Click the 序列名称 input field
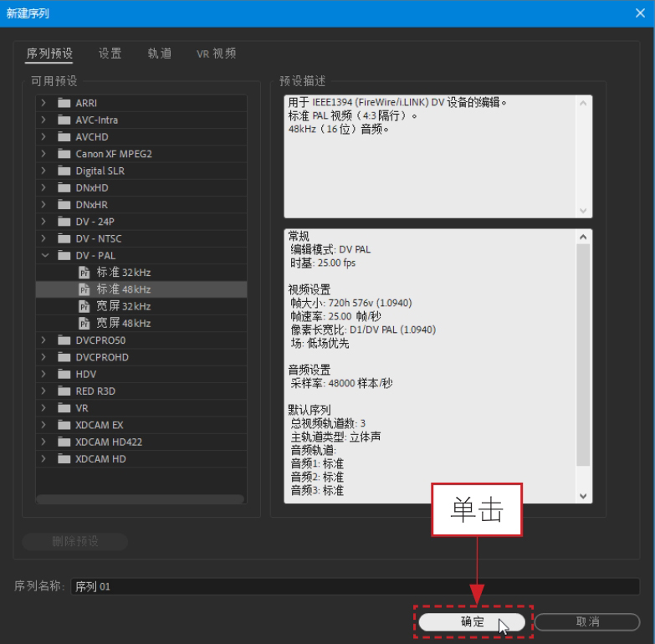 (x=355, y=586)
